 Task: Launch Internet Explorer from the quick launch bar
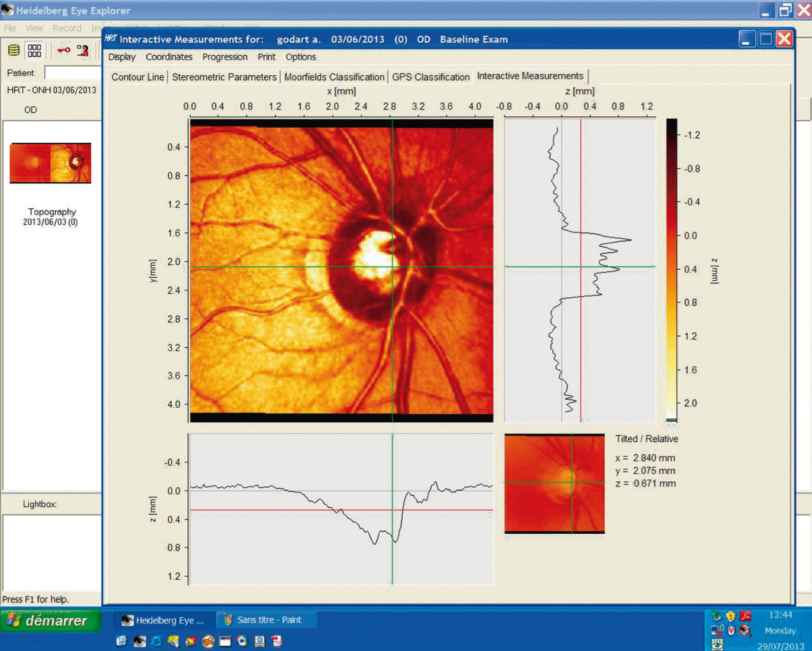point(156,641)
